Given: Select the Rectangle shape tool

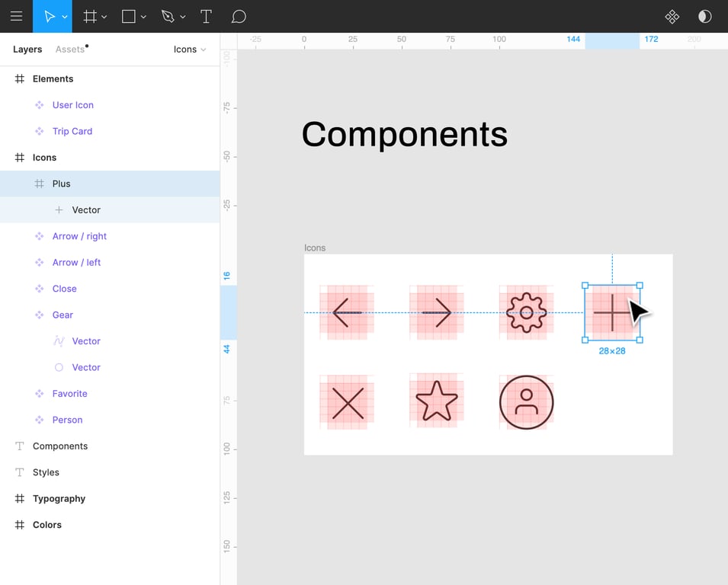Looking at the screenshot, I should (129, 16).
